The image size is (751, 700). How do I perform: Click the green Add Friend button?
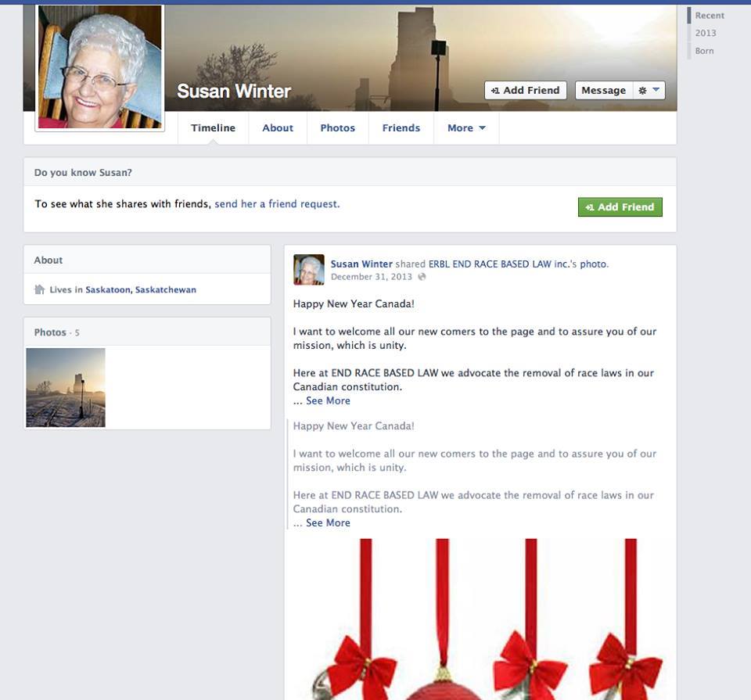click(620, 207)
